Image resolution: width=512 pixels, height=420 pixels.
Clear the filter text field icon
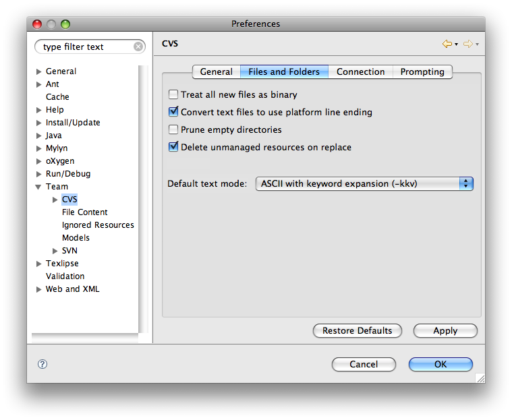pos(138,47)
